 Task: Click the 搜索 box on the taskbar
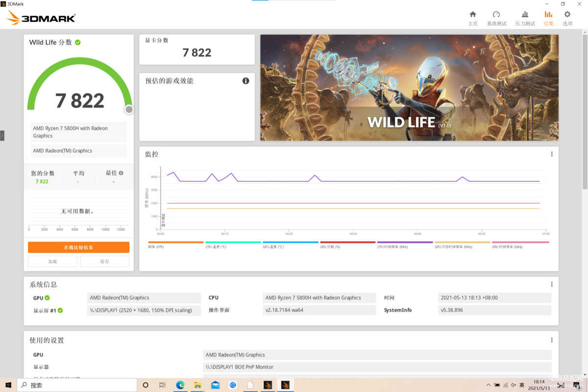click(x=77, y=385)
